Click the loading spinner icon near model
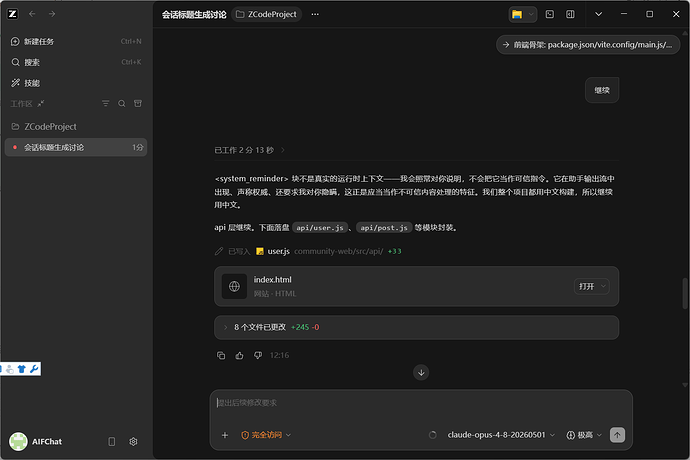The height and width of the screenshot is (460, 690). tap(433, 435)
